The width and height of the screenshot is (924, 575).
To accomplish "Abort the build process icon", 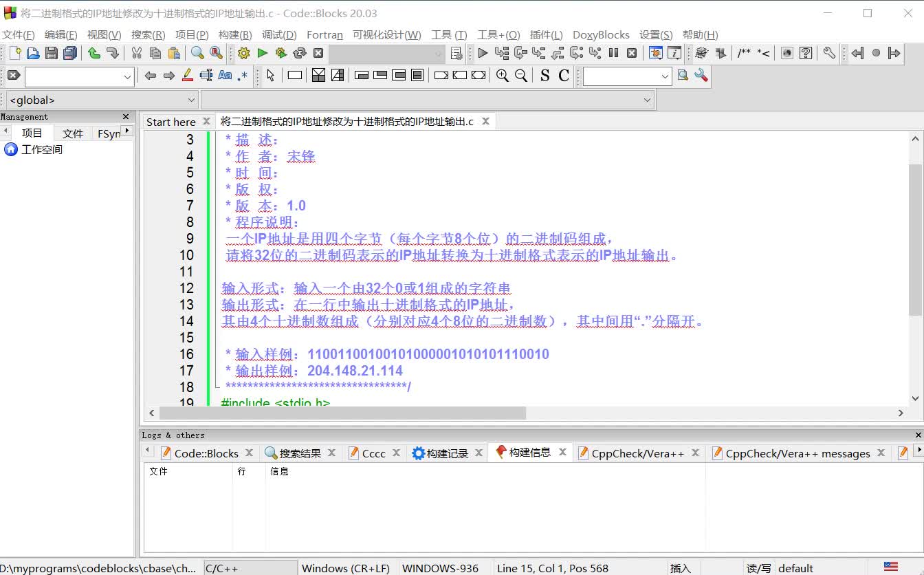I will 318,53.
